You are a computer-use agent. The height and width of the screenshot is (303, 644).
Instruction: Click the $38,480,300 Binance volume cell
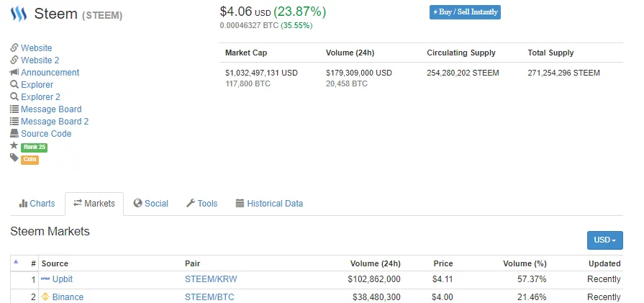(376, 297)
